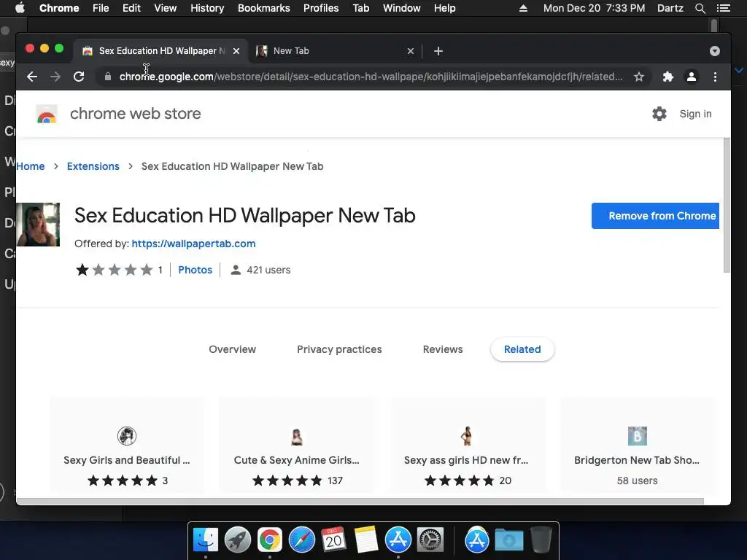This screenshot has height=560, width=747.
Task: Open the Trash in the Dock
Action: tap(541, 540)
